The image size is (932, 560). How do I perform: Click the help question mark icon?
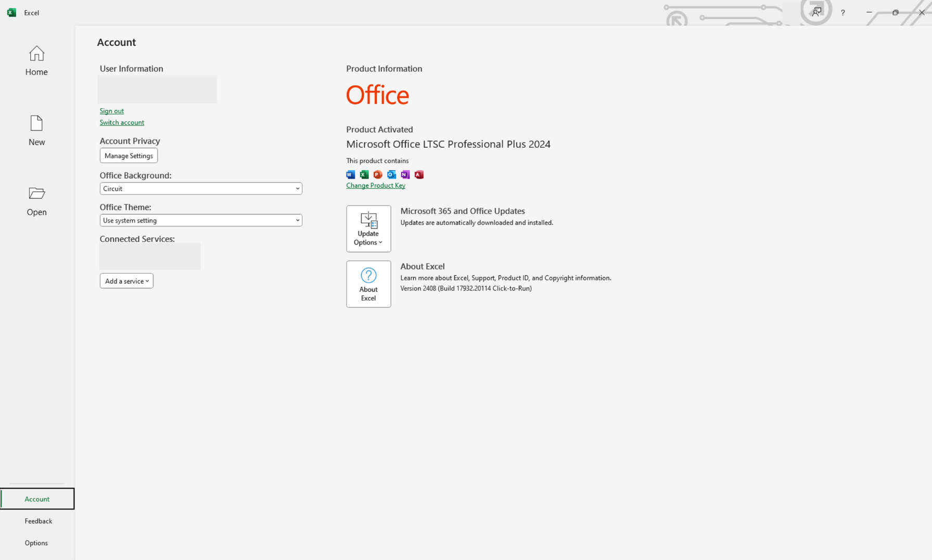click(x=842, y=12)
